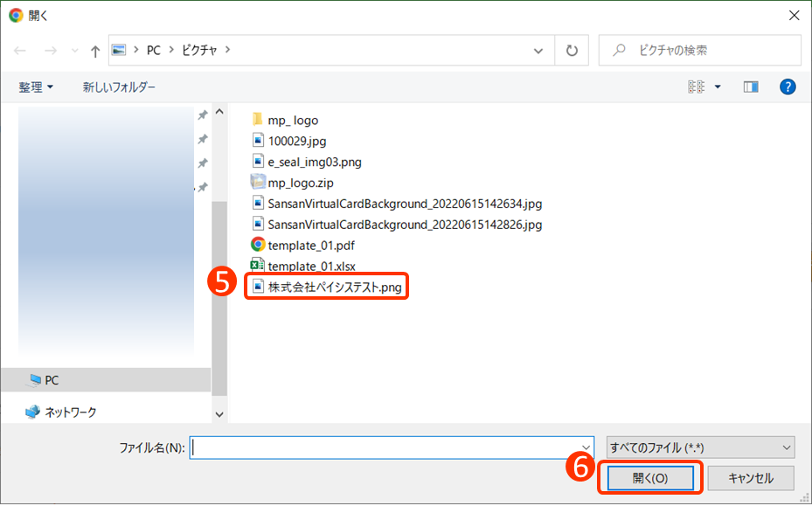Click the キャンセル button
812x506 pixels.
tap(751, 479)
